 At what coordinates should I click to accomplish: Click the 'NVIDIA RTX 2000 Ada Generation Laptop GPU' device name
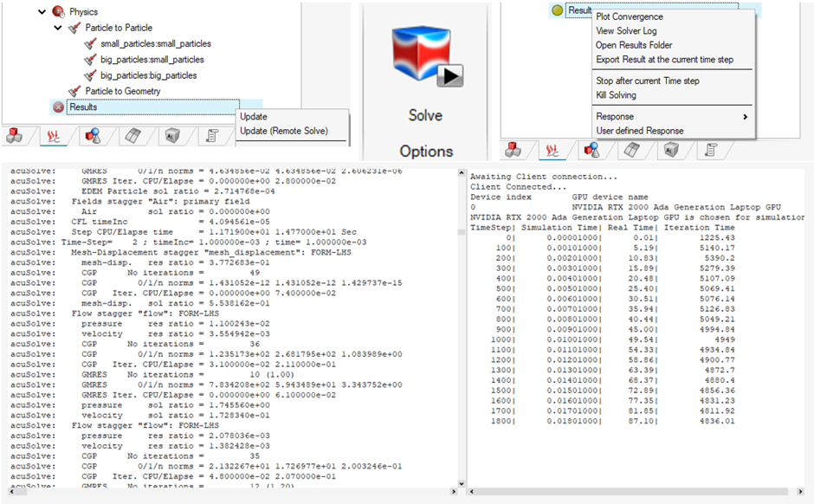pos(676,207)
